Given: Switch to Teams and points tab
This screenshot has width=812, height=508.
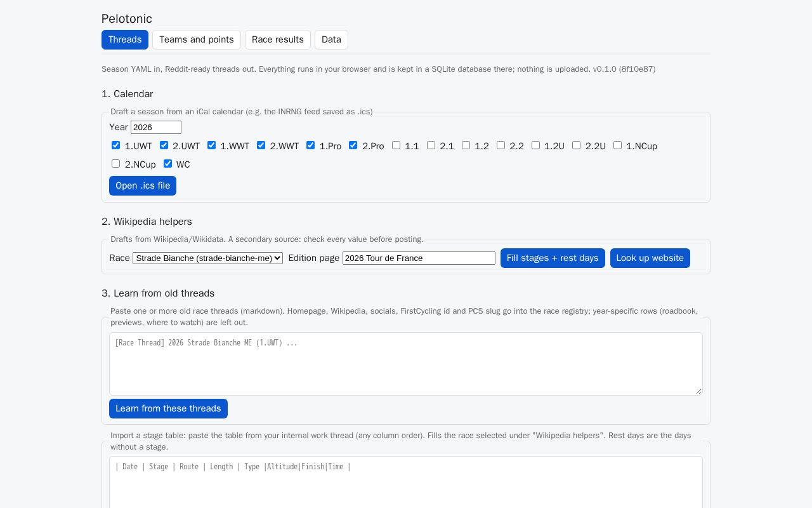Looking at the screenshot, I should [x=197, y=39].
